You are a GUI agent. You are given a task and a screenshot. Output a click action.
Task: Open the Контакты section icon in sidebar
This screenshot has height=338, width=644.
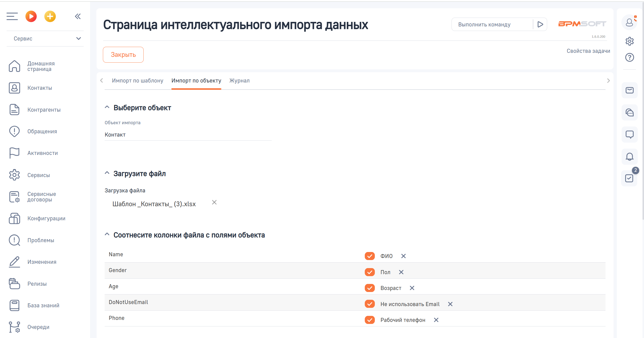click(14, 88)
